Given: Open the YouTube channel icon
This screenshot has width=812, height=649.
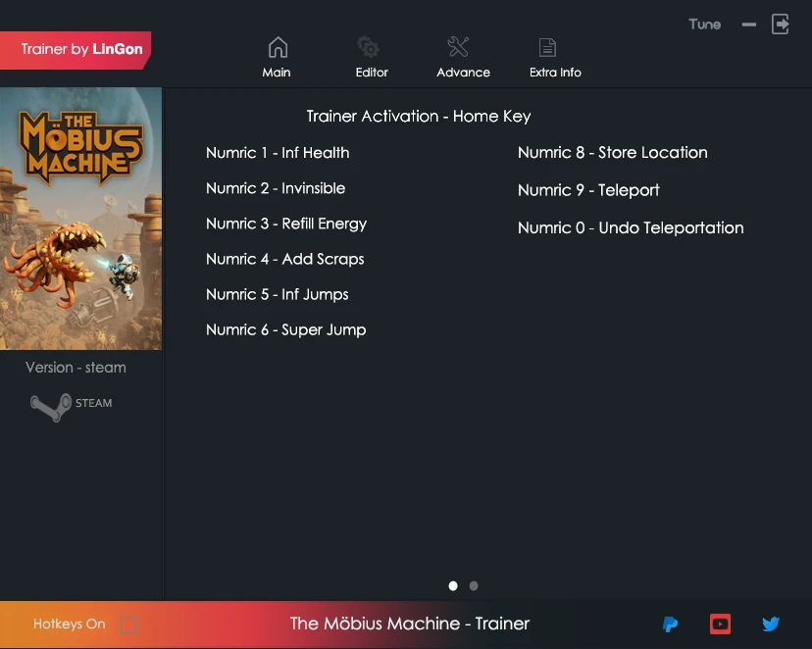Looking at the screenshot, I should click(x=720, y=624).
